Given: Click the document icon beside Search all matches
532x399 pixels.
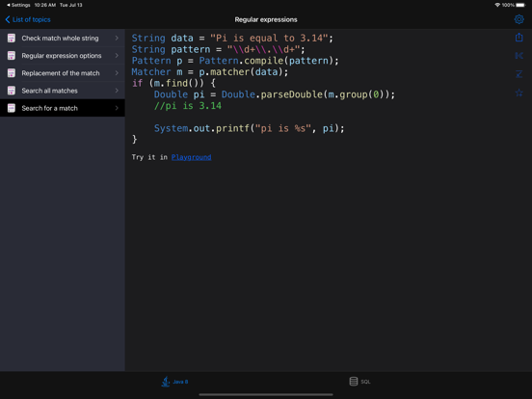Looking at the screenshot, I should tap(12, 91).
